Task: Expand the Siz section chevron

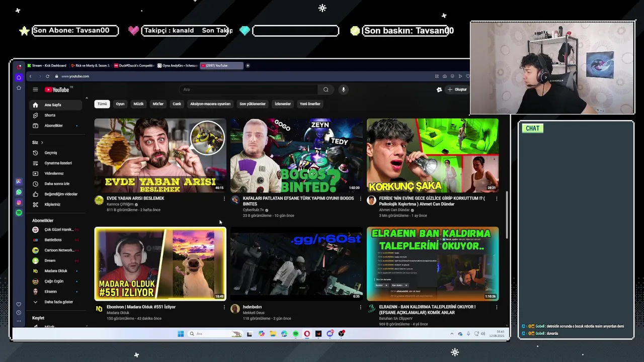Action: pos(42,142)
